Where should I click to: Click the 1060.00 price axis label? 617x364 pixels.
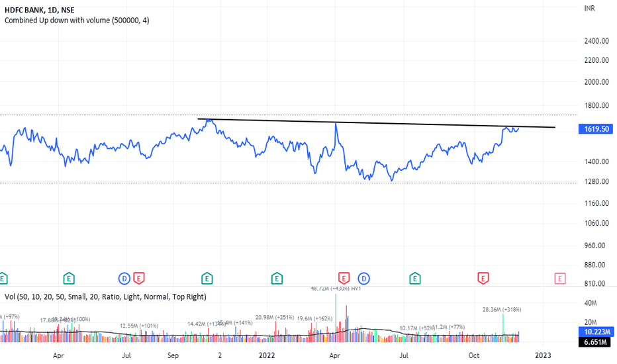coord(596,223)
